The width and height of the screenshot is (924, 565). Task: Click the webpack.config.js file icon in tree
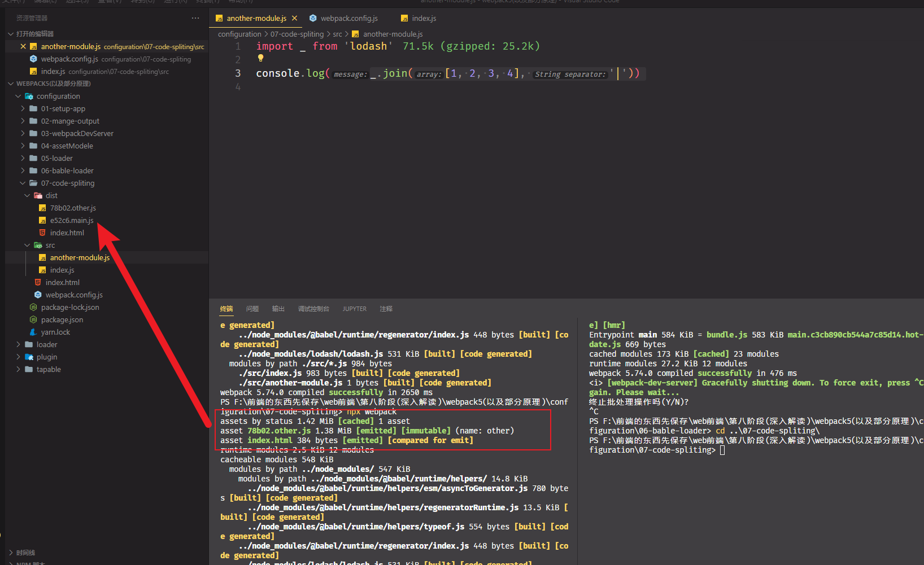[38, 295]
